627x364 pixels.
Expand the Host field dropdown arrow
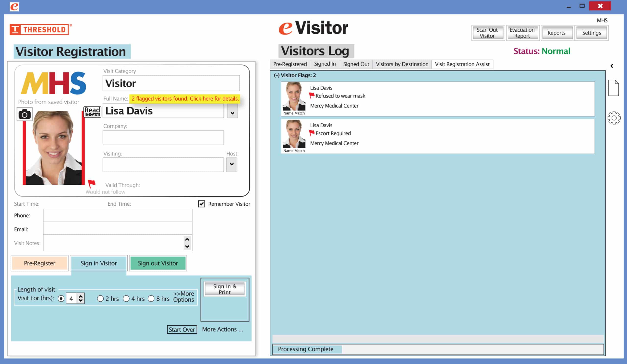(x=232, y=164)
